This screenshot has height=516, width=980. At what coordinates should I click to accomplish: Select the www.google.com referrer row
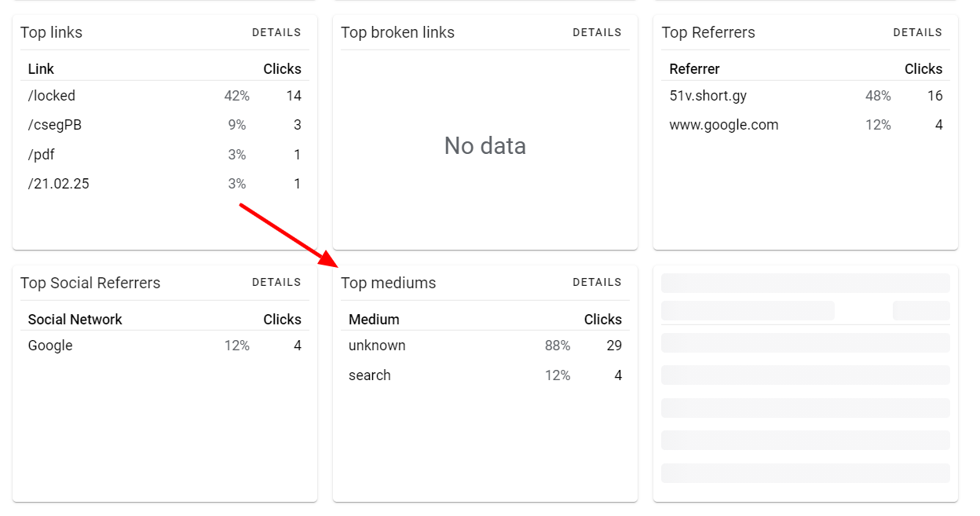coord(723,124)
